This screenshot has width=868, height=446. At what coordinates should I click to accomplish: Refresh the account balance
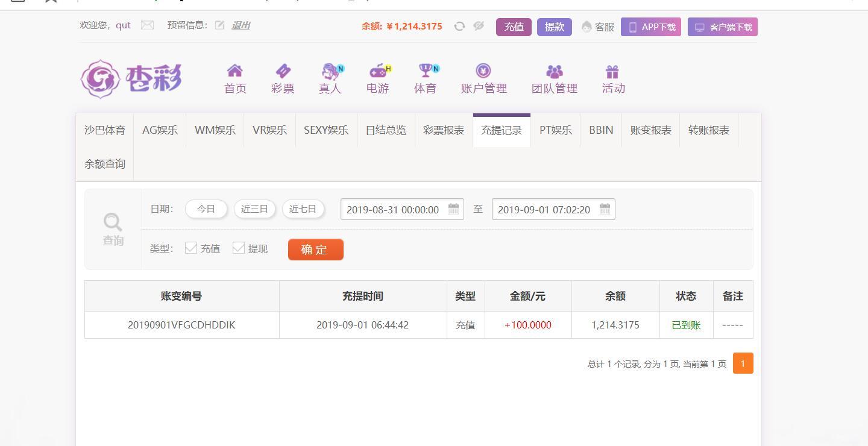click(459, 26)
